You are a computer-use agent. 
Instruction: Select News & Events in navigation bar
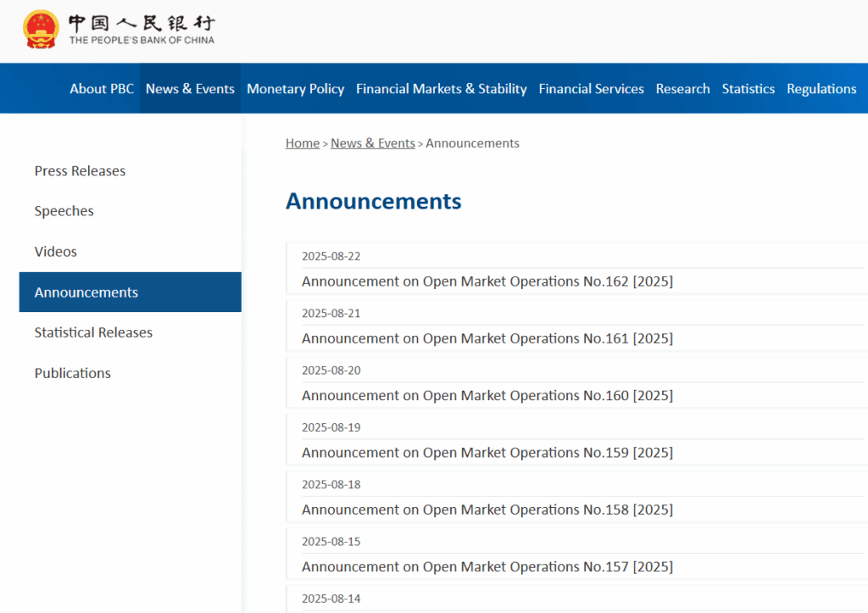point(190,88)
